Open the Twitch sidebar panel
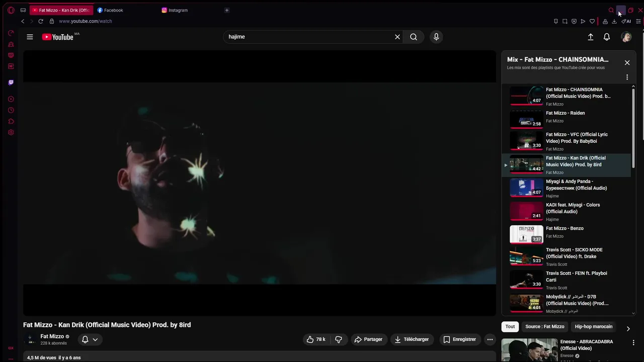 (x=11, y=82)
